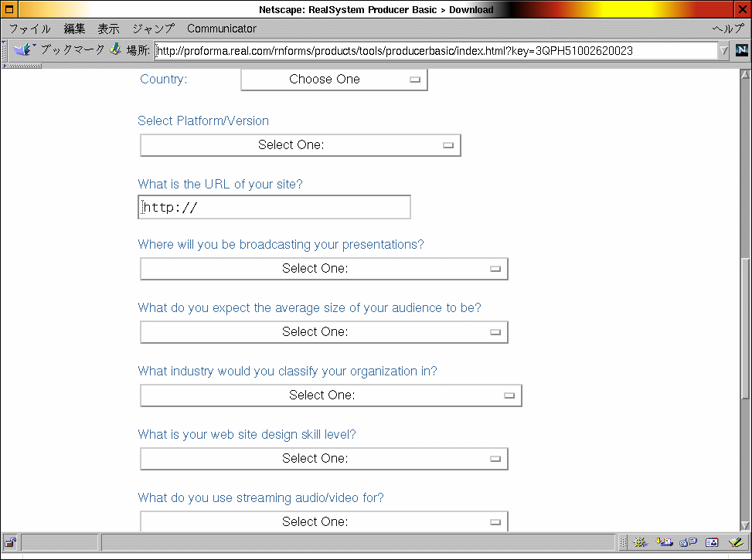Open the streaming audio/video use dropdown

[324, 521]
